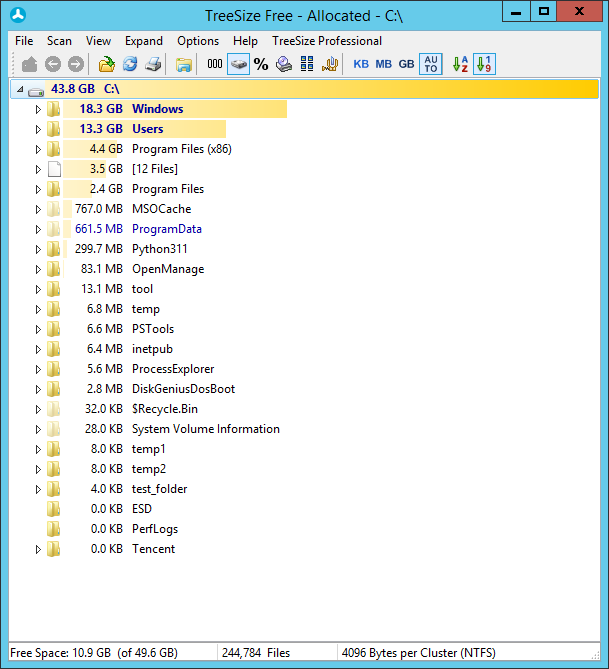Viewport: 609px width, 669px height.
Task: Collapse the C:\ root node
Action: point(20,89)
